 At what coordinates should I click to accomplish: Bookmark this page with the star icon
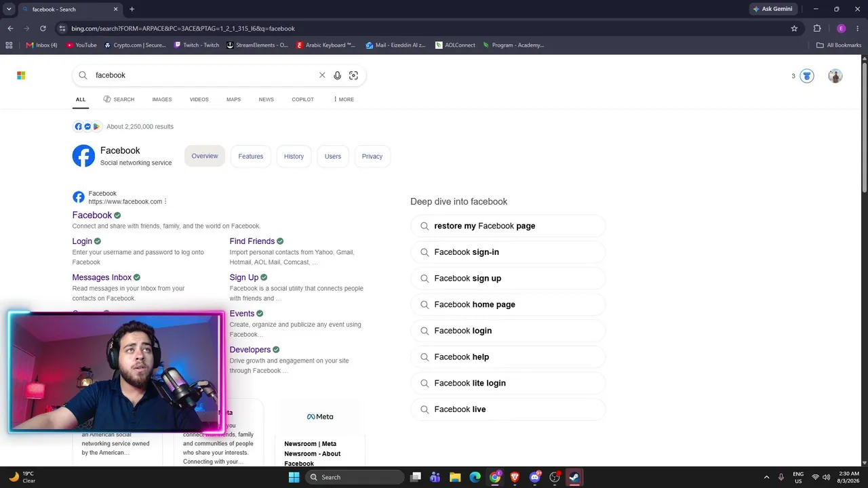coord(794,28)
